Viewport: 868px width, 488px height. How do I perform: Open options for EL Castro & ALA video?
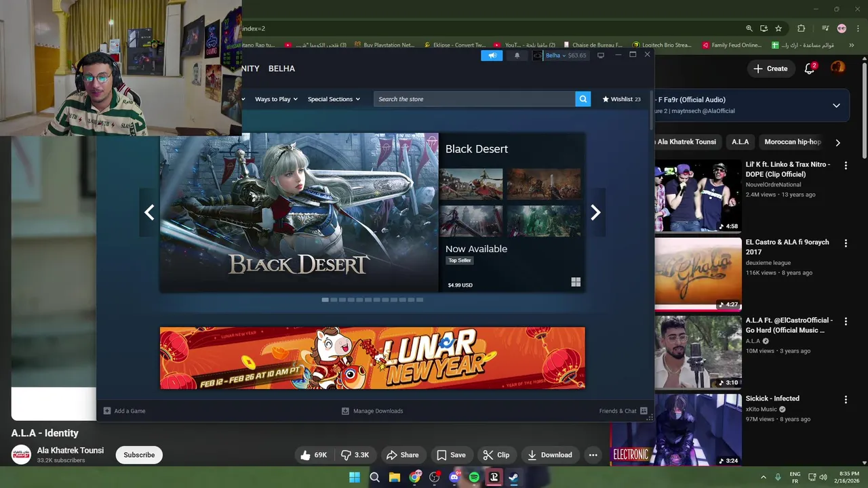[x=846, y=243]
